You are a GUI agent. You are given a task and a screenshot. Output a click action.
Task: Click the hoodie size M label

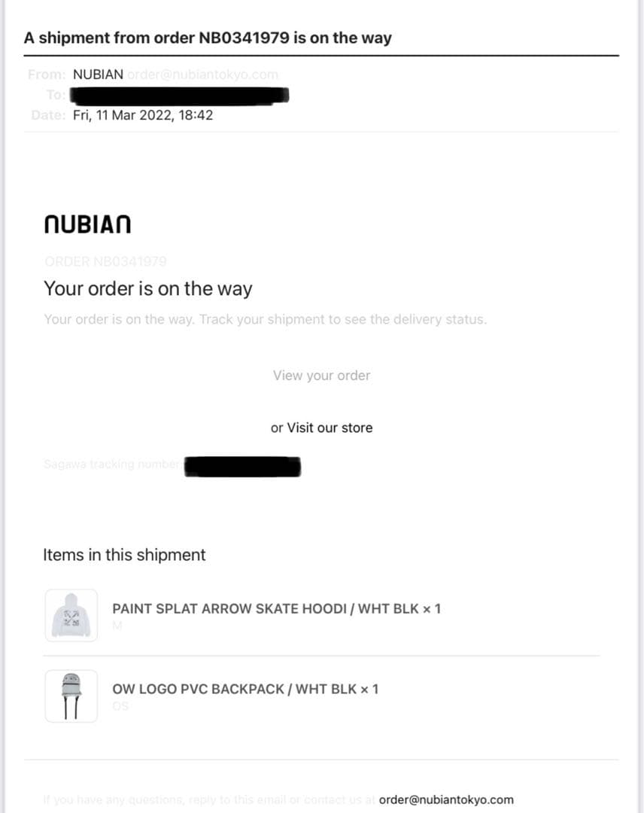[117, 626]
